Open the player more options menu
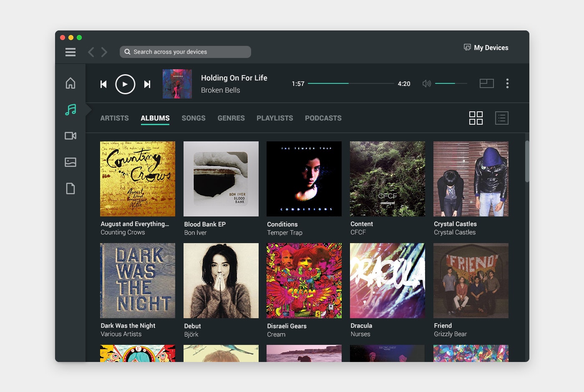Image resolution: width=584 pixels, height=392 pixels. click(x=507, y=83)
